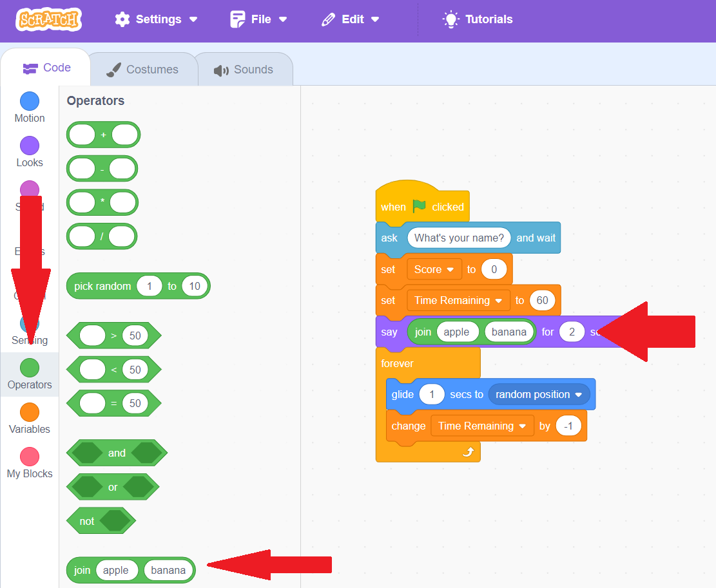This screenshot has width=716, height=588.
Task: Expand the Settings dropdown arrow
Action: (x=193, y=19)
